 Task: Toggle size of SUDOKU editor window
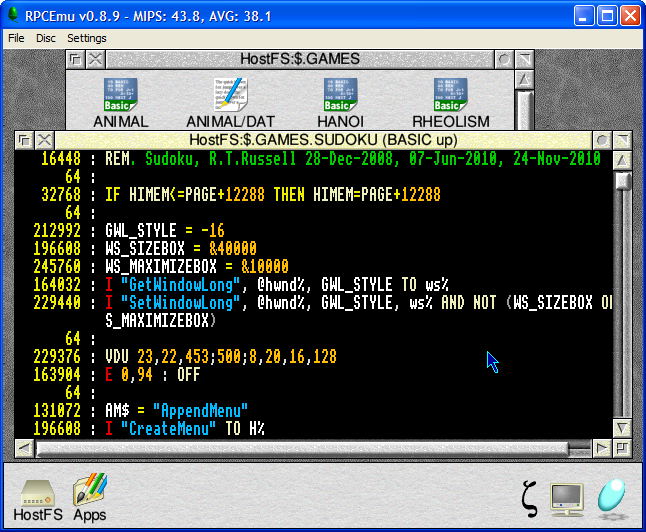[x=622, y=141]
